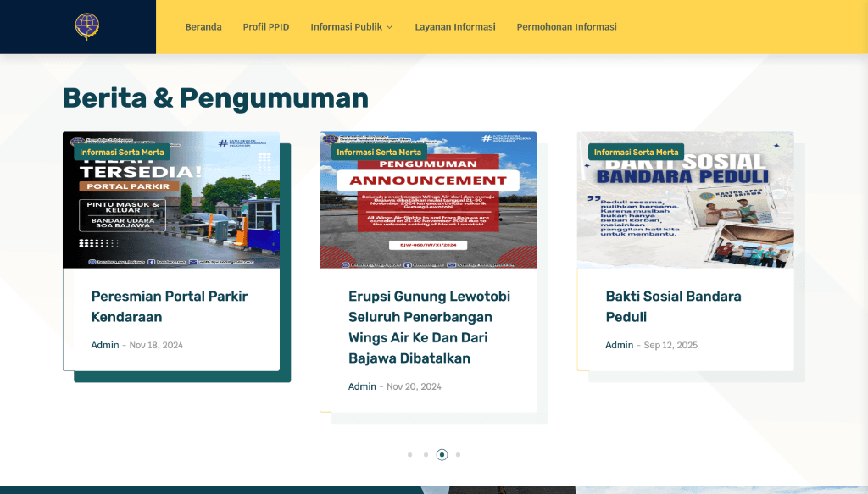Click Admin under the Erupsi Gunung article

click(362, 386)
